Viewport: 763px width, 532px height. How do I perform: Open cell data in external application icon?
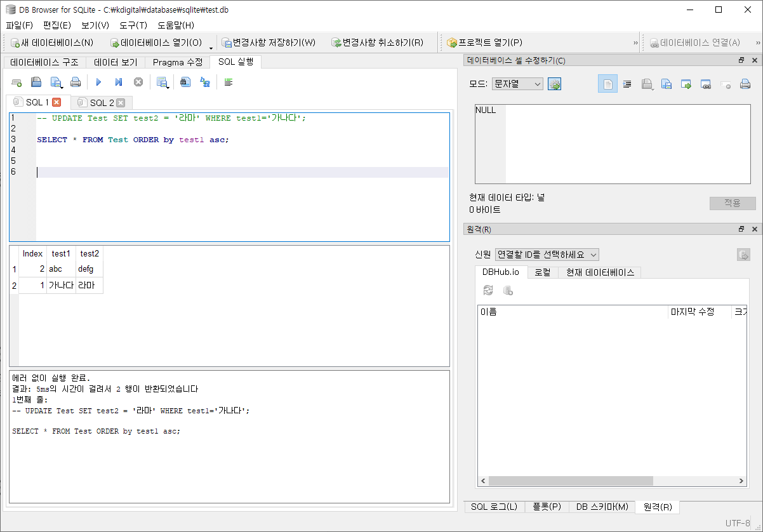click(686, 84)
